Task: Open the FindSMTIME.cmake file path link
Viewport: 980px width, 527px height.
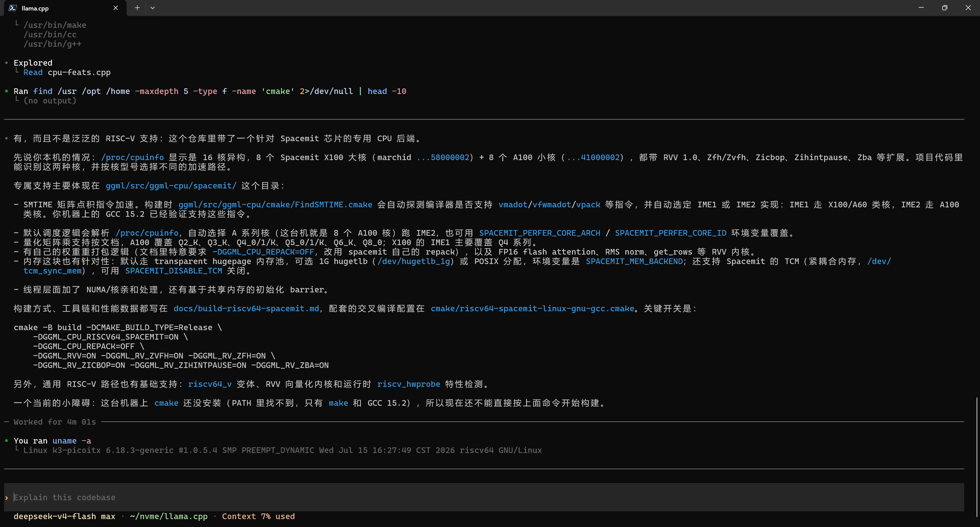Action: (x=275, y=205)
